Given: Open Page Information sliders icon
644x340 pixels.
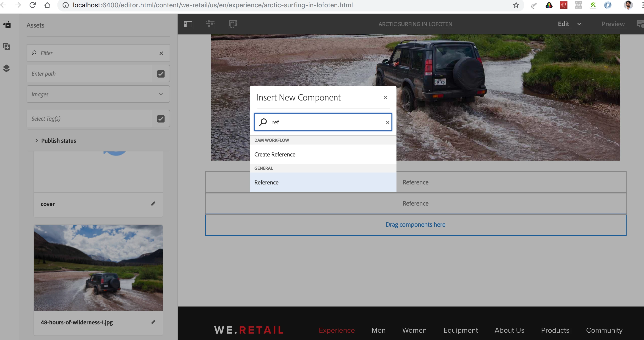Looking at the screenshot, I should coord(210,24).
